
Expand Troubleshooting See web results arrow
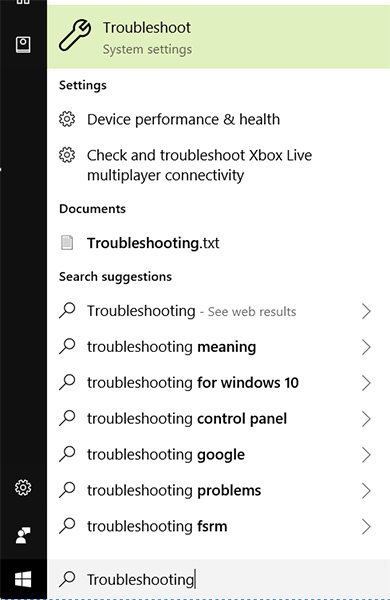(x=366, y=311)
